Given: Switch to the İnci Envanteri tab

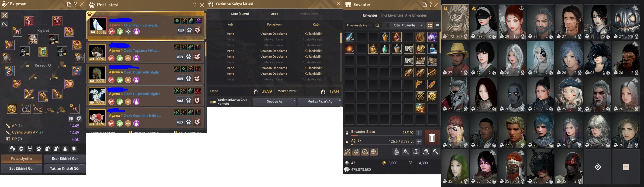Looking at the screenshot, I should [392, 15].
